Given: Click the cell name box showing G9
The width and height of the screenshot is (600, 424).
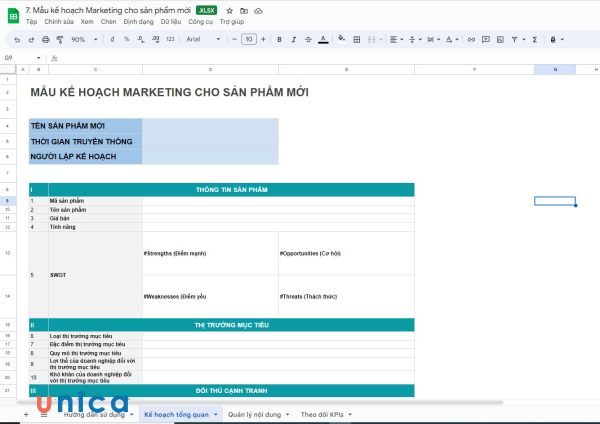Looking at the screenshot, I should (x=12, y=57).
